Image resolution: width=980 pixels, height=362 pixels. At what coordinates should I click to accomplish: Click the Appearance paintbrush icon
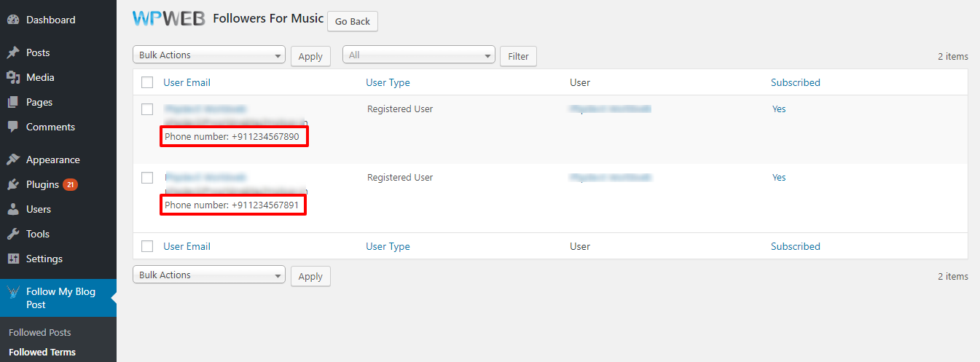click(x=13, y=160)
